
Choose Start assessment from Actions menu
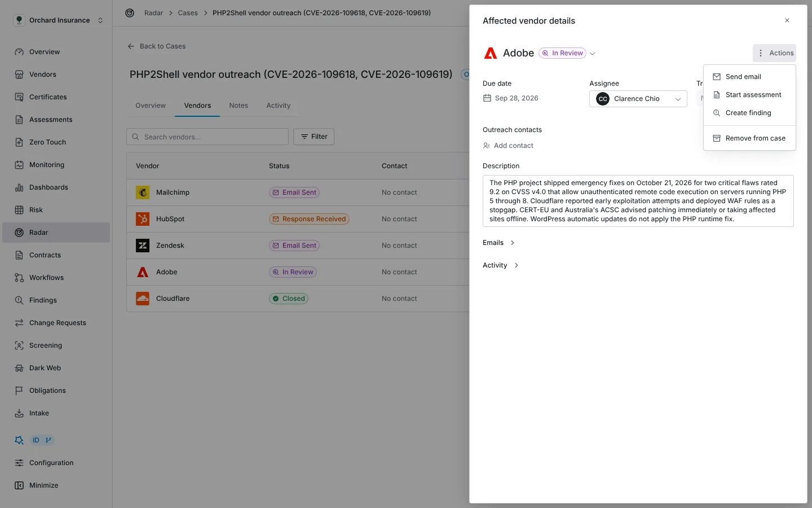pos(749,95)
